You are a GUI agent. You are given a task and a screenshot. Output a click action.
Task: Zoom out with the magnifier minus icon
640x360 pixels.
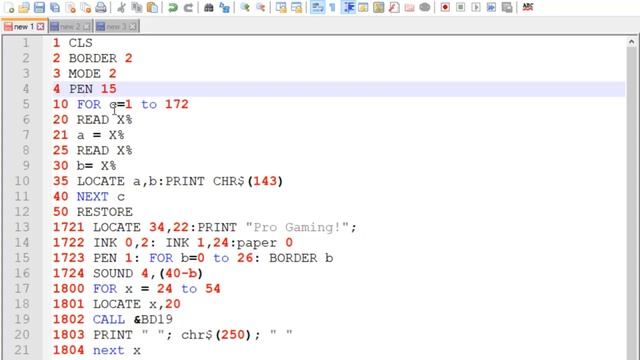coord(260,7)
